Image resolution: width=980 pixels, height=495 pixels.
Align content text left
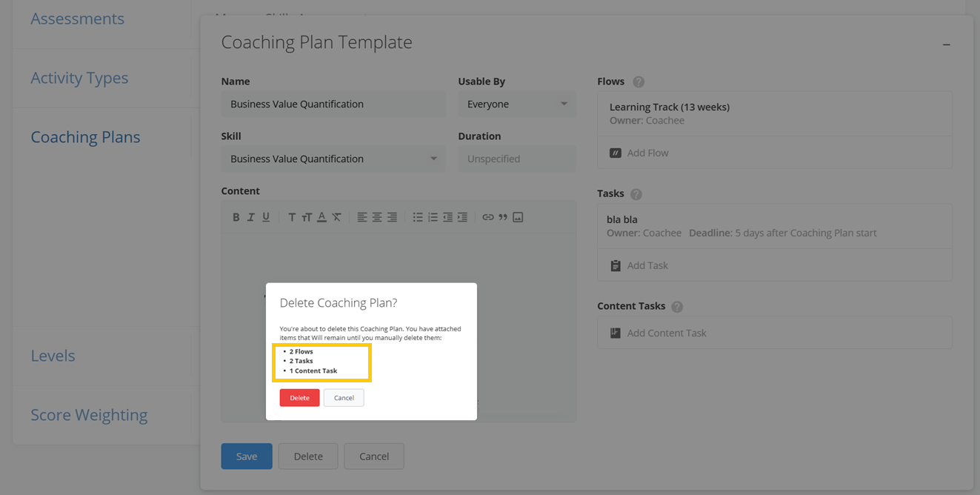pos(362,217)
